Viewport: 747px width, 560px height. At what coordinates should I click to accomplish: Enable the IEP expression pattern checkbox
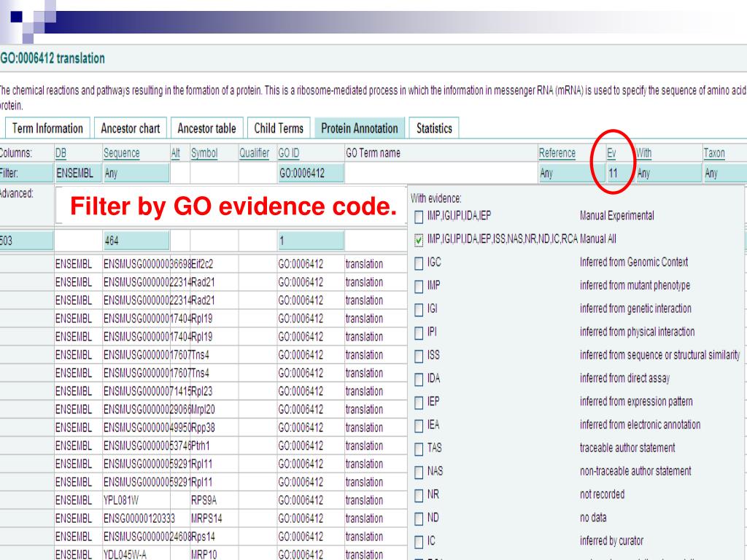[x=419, y=403]
